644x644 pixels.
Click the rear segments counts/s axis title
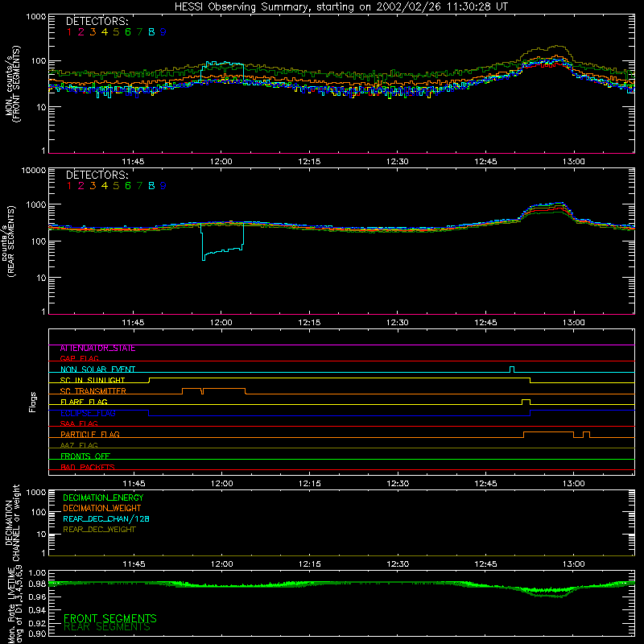(x=9, y=242)
